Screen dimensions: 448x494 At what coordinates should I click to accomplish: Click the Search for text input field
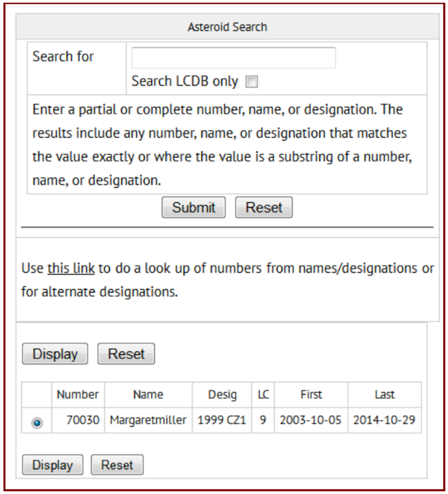(x=233, y=58)
